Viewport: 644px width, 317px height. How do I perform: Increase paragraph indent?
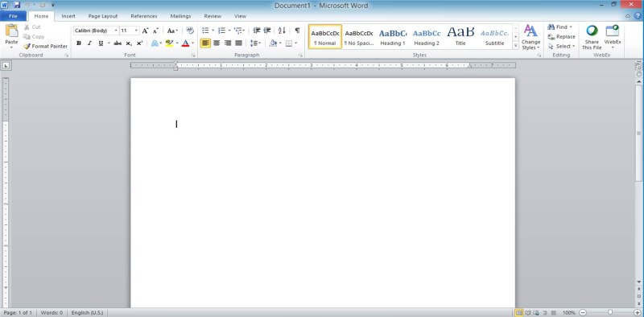tap(267, 31)
